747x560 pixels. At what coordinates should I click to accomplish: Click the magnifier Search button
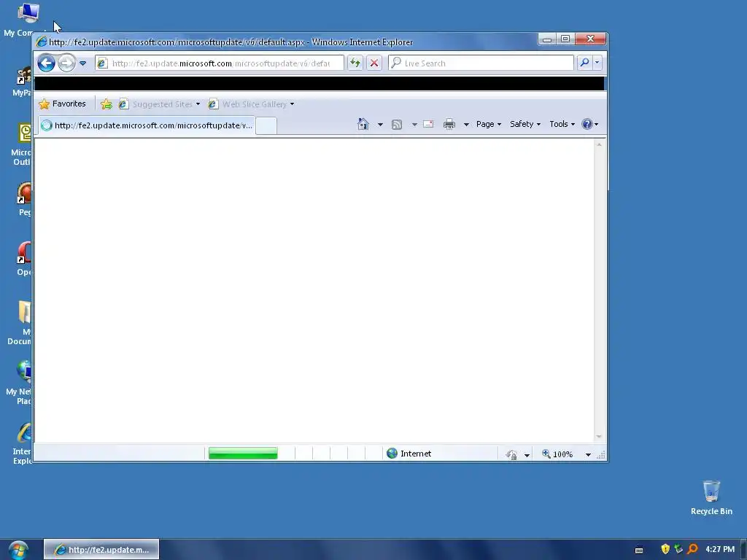click(584, 63)
